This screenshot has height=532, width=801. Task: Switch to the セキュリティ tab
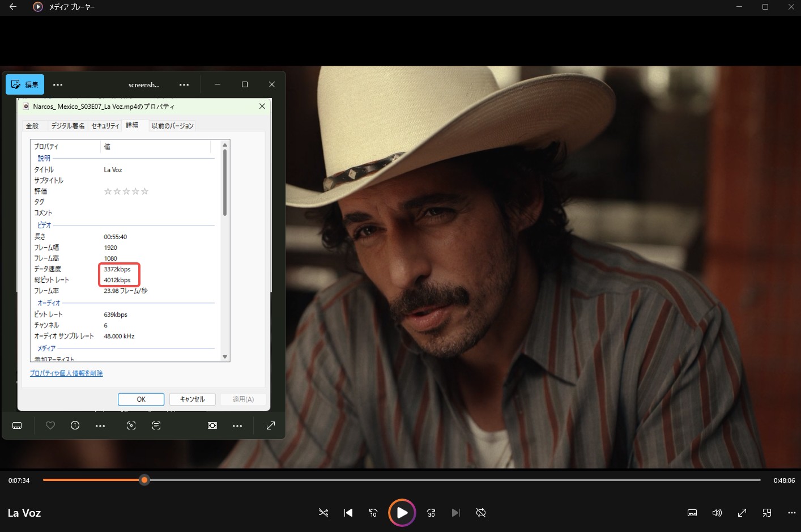105,125
